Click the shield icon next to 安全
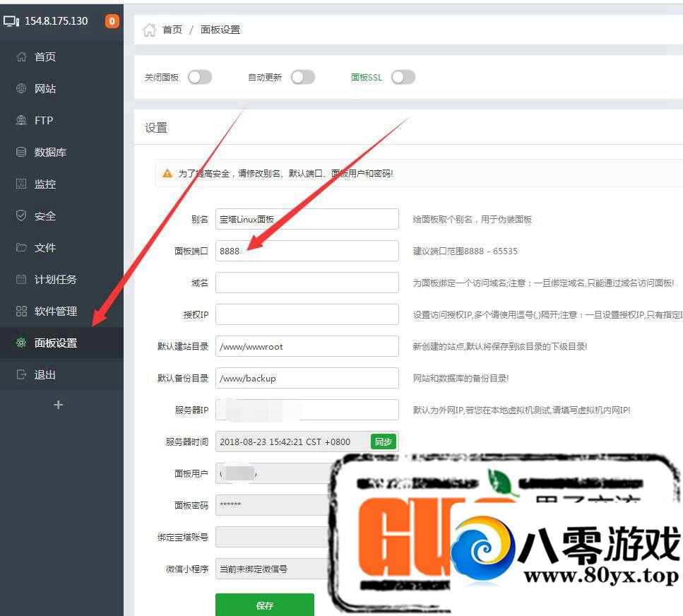 [21, 215]
